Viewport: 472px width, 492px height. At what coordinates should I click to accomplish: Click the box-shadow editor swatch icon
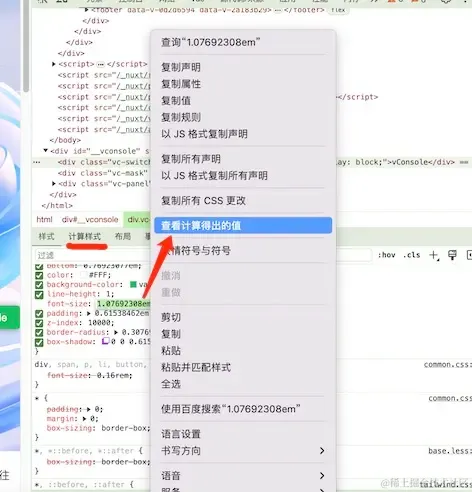(105, 341)
